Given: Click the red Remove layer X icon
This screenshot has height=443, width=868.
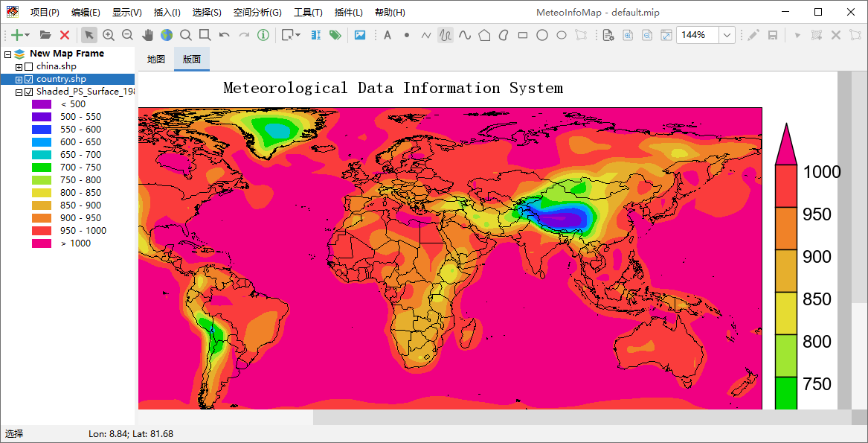Looking at the screenshot, I should pyautogui.click(x=65, y=35).
